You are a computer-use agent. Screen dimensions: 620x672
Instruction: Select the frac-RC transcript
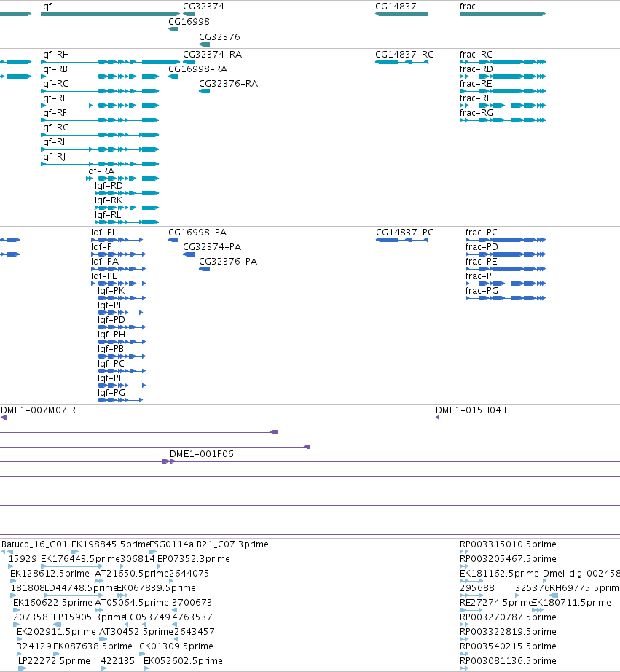coord(503,62)
